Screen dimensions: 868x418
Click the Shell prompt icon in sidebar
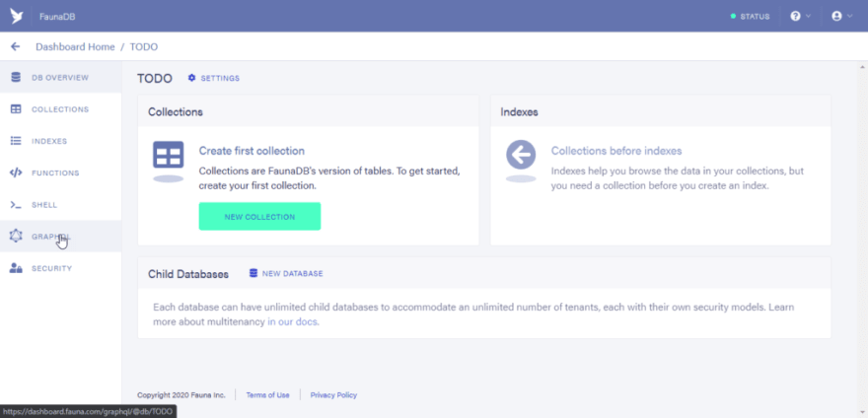[16, 205]
